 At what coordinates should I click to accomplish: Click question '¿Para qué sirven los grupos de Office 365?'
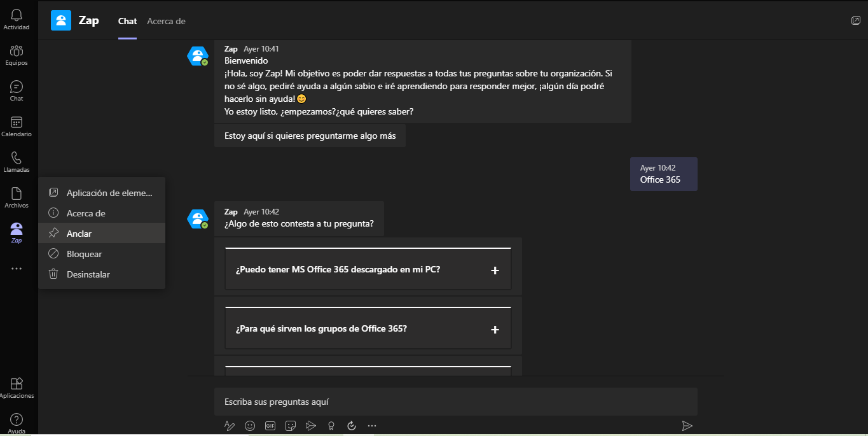pos(321,328)
